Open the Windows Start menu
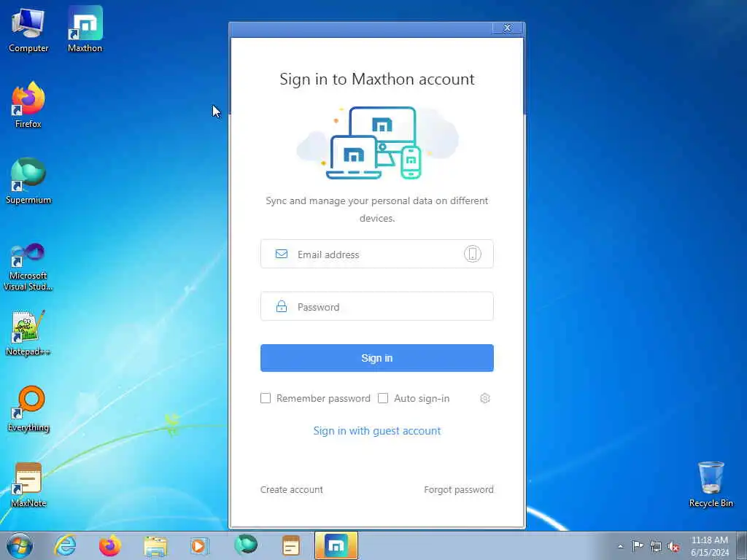This screenshot has width=747, height=560. click(x=20, y=545)
